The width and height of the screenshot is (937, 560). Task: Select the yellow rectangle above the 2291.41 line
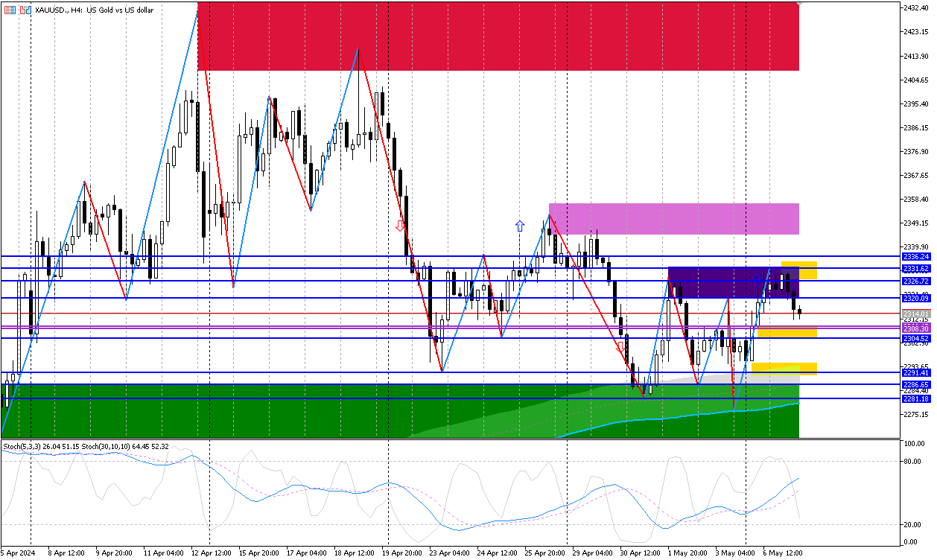pyautogui.click(x=784, y=368)
